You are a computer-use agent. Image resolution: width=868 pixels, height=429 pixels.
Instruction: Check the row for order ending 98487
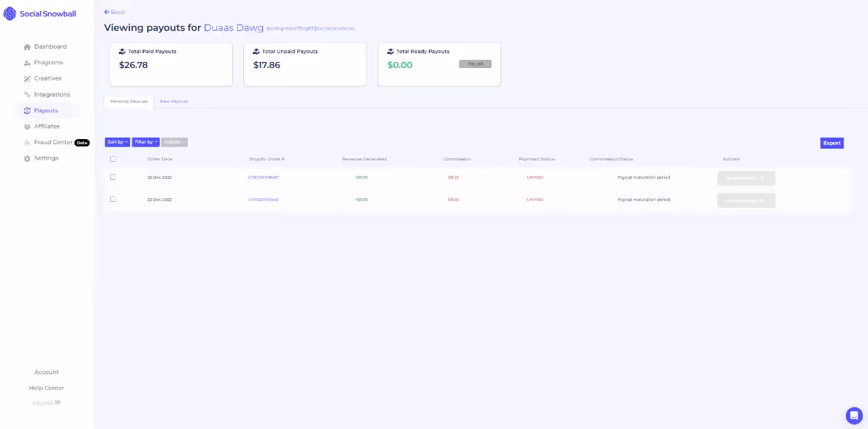click(113, 177)
